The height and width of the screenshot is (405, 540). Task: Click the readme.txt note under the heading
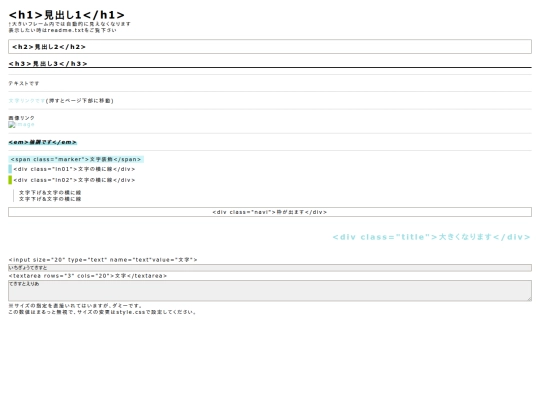[62, 30]
